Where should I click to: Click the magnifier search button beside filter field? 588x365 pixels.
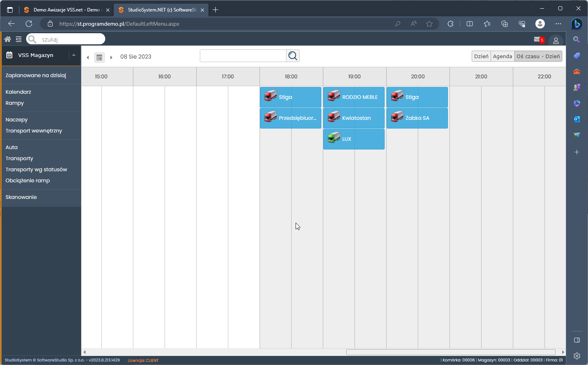click(x=293, y=56)
